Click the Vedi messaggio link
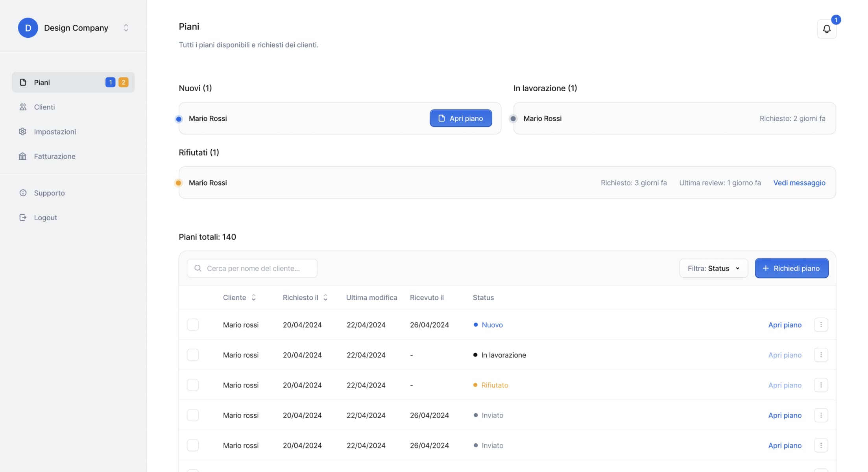 click(799, 183)
